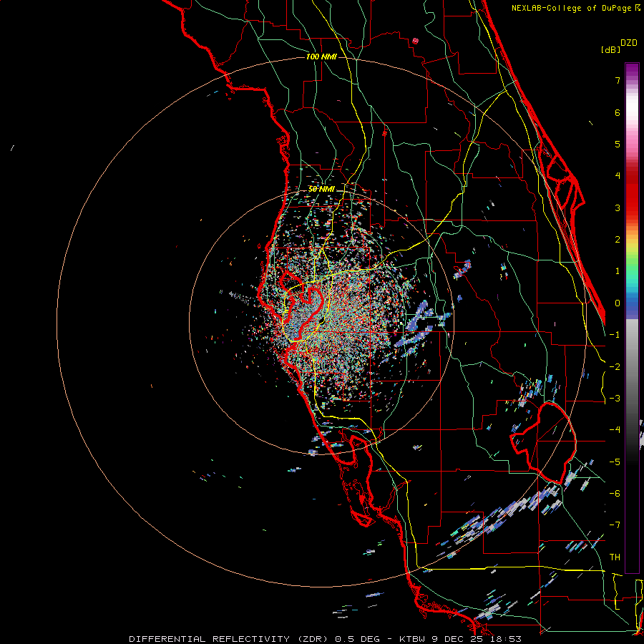
Task: Click the 3 value on color scale
Action: tap(618, 208)
